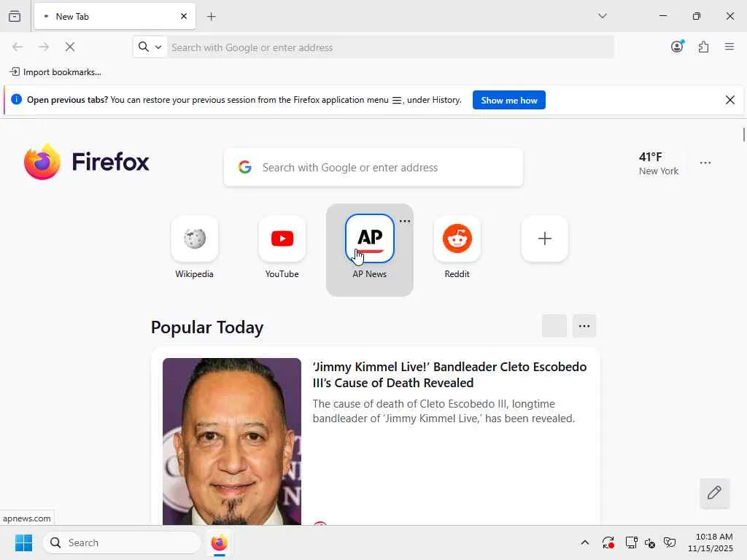Add a new shortcut tile
This screenshot has height=560, width=747.
tap(544, 238)
